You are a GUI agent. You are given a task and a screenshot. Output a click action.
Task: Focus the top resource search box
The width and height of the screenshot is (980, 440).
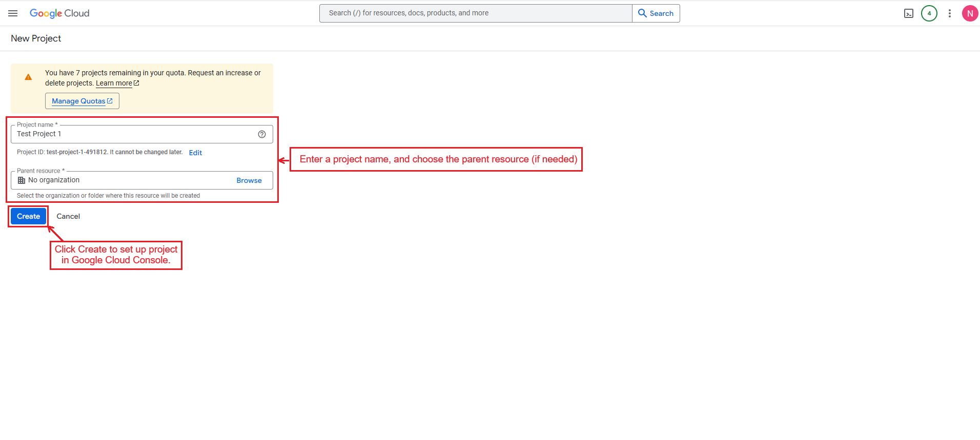coord(475,13)
